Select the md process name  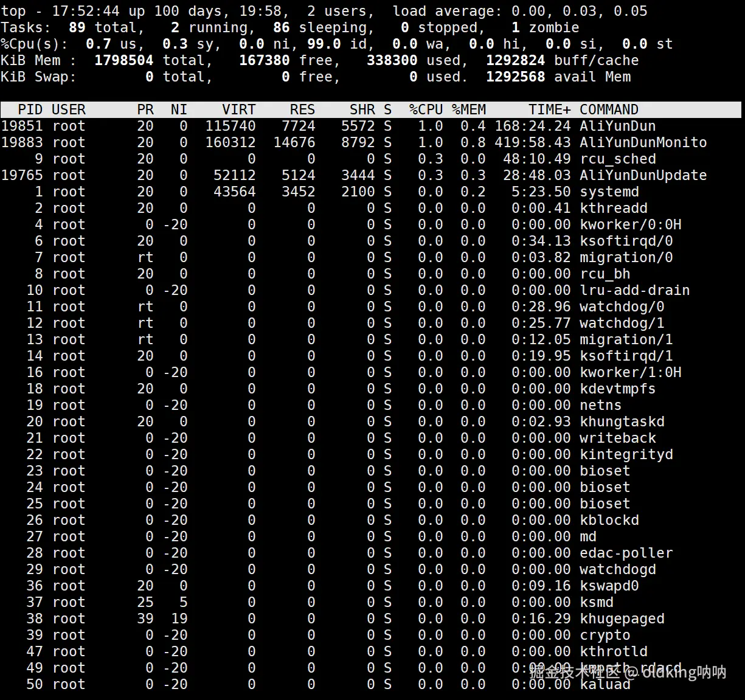(587, 536)
